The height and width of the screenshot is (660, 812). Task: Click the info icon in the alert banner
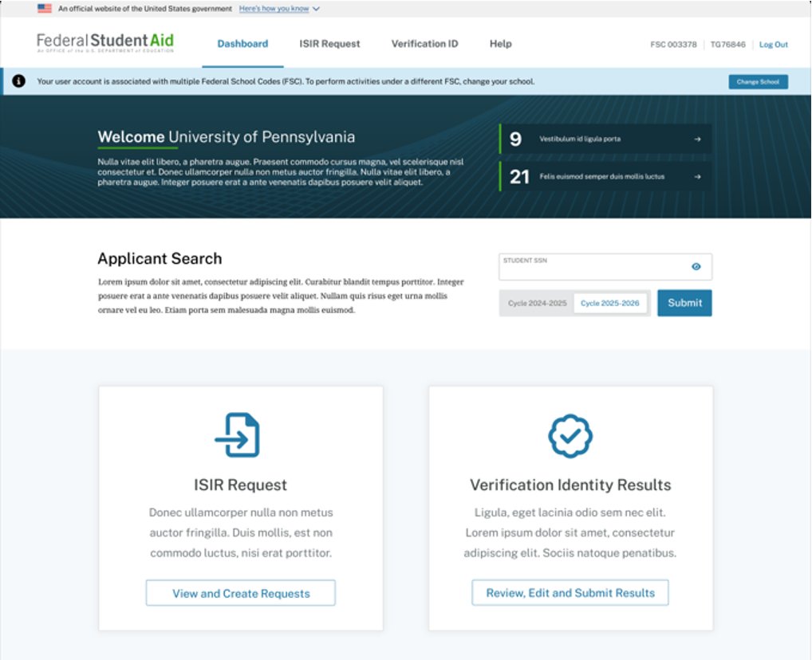pyautogui.click(x=18, y=81)
